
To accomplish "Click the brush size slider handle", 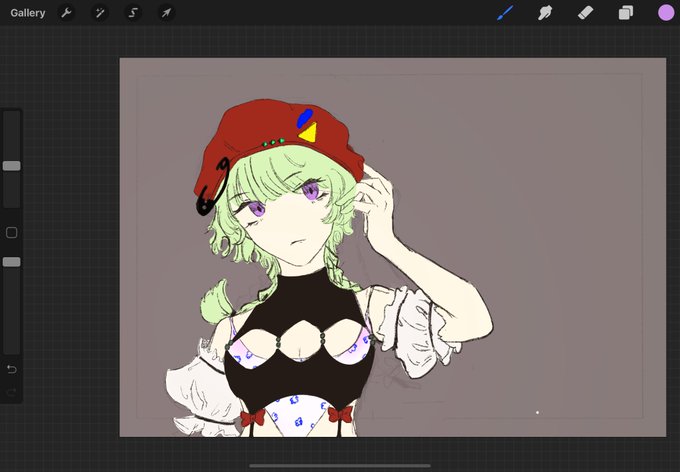I will [12, 166].
